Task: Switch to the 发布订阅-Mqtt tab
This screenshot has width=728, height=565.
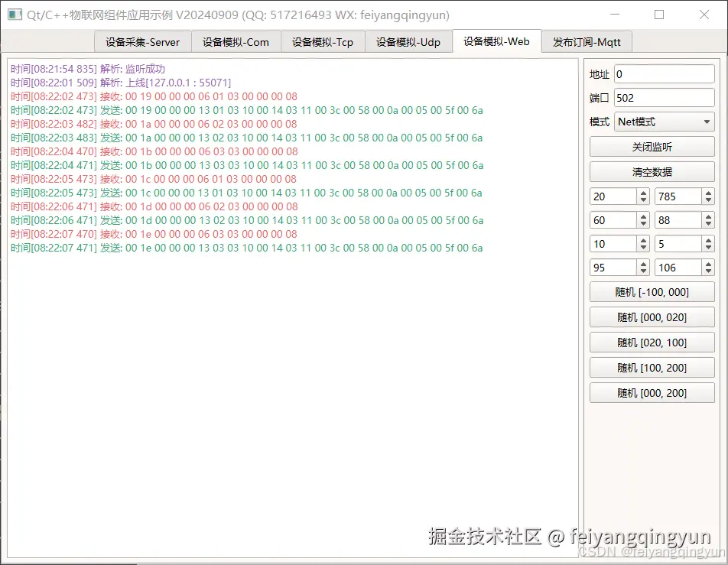Action: (x=587, y=42)
